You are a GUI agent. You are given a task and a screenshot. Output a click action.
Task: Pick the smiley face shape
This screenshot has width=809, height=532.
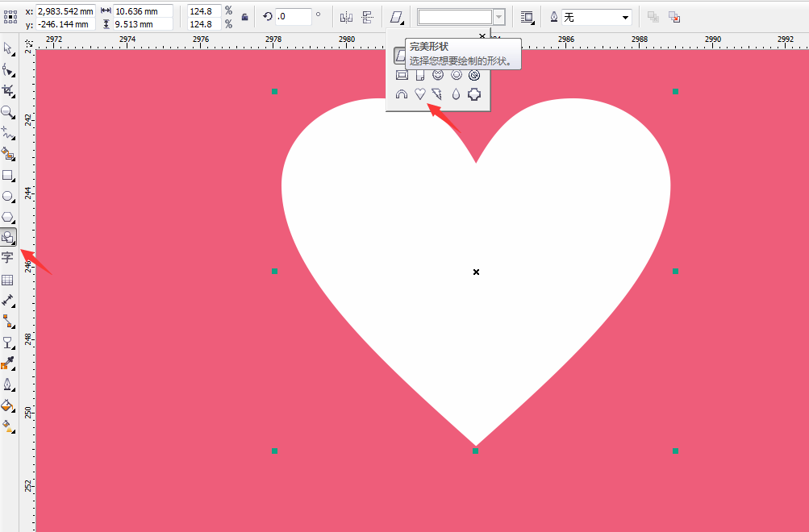438,75
